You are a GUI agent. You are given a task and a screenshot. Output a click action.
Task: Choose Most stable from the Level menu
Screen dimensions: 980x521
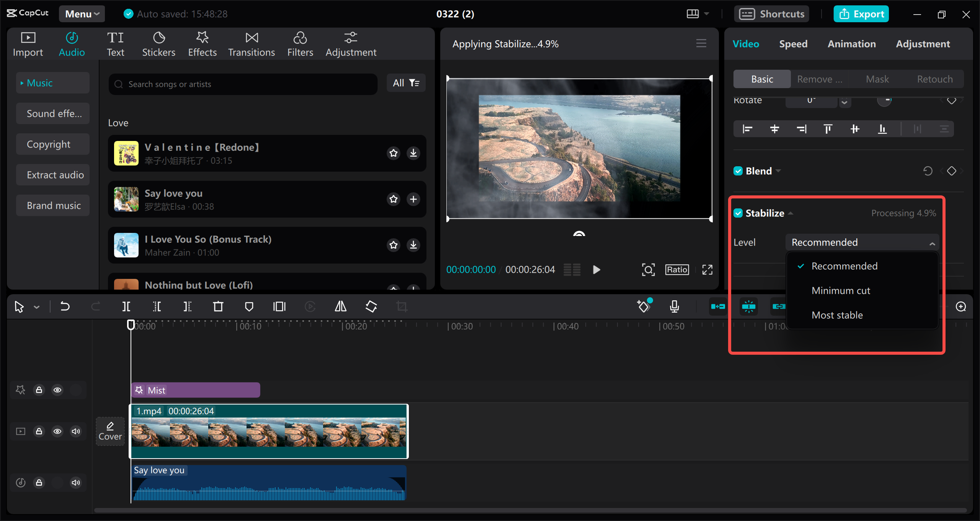click(837, 315)
